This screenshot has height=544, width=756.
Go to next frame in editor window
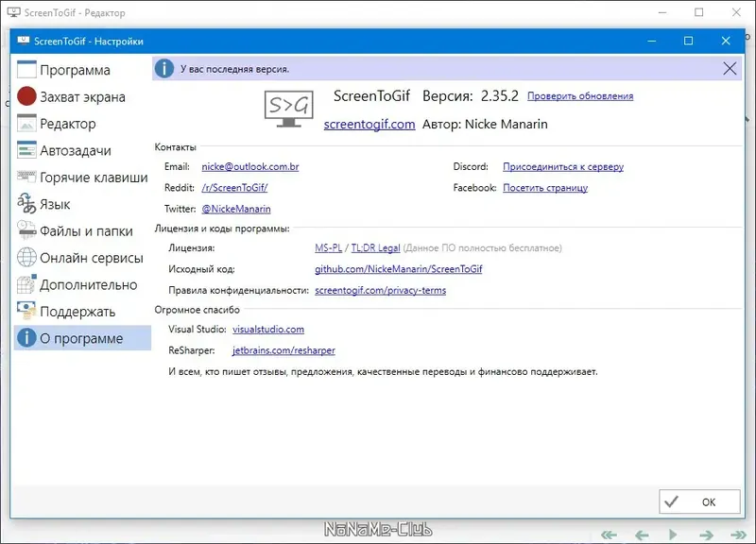[706, 535]
